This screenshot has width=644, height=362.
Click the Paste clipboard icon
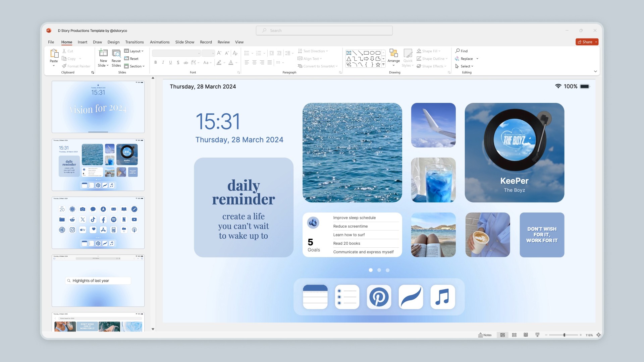point(54,54)
